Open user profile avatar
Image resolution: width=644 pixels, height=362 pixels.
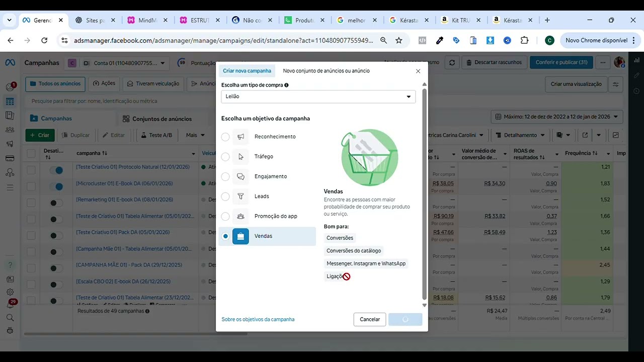tap(619, 62)
